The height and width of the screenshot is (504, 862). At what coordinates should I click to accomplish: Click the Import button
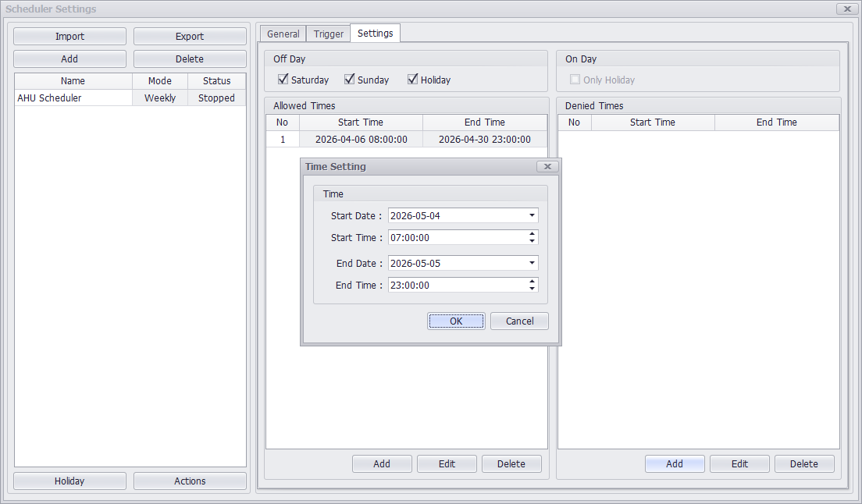click(69, 37)
